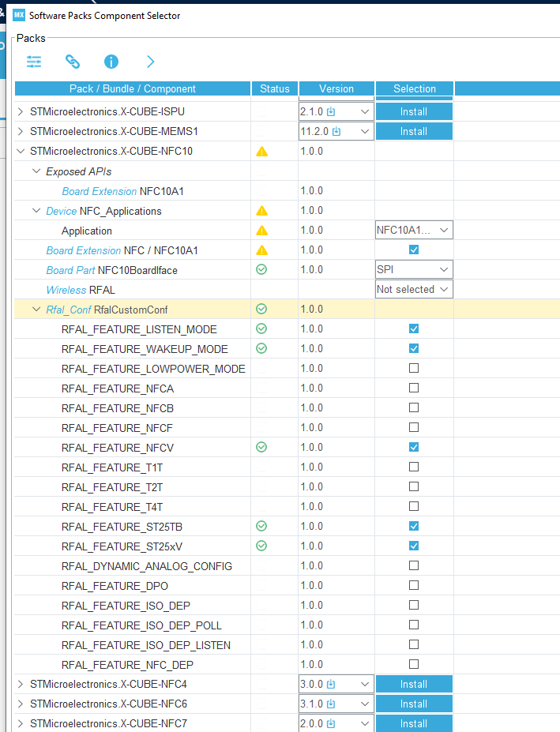Install the X-CUBE-NFC6 pack
Screen dimensions: 560x732
[x=414, y=704]
